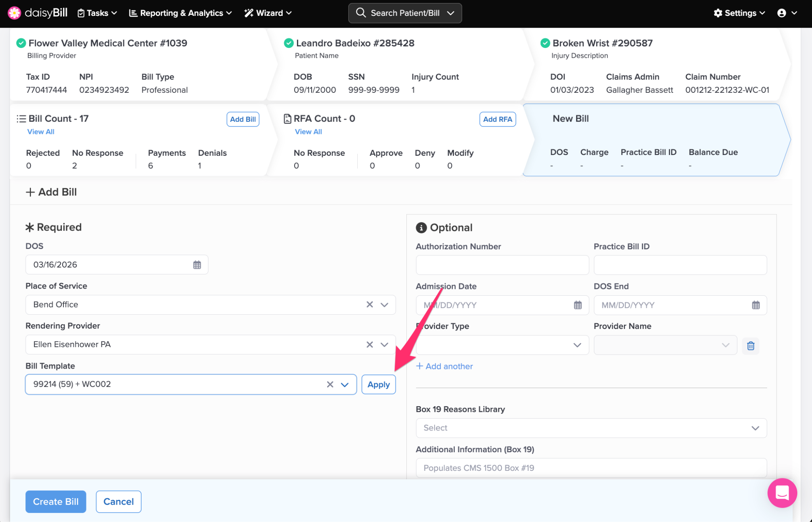Click the Apply template button
This screenshot has width=812, height=522.
[x=378, y=384]
